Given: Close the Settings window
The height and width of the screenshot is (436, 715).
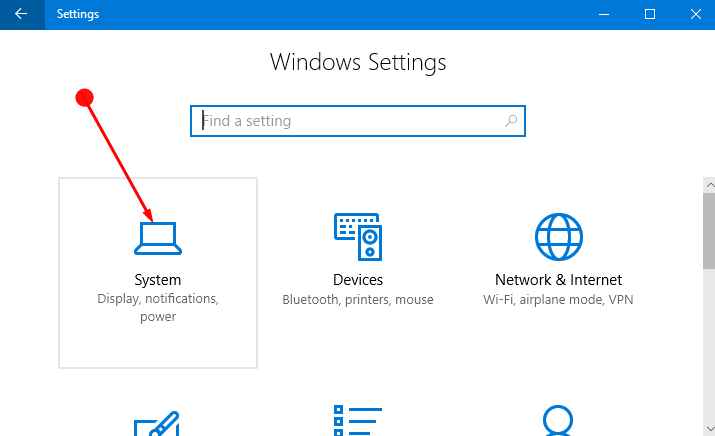Looking at the screenshot, I should click(x=695, y=15).
